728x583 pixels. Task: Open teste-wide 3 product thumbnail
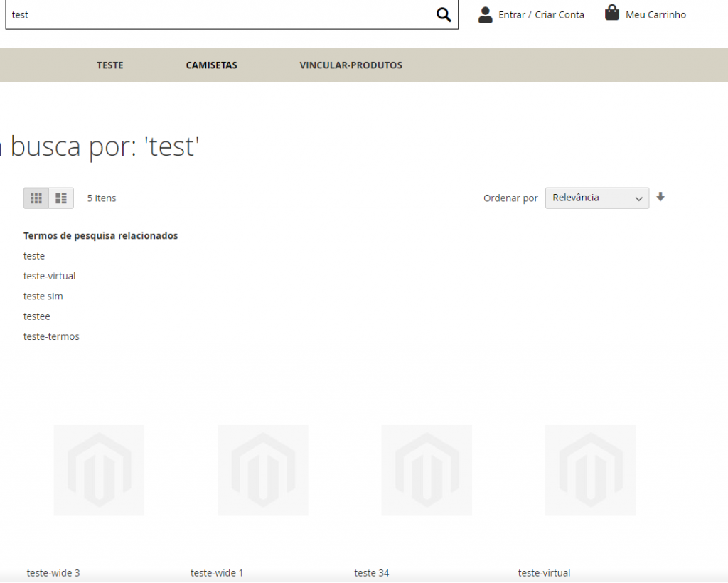[x=99, y=470]
